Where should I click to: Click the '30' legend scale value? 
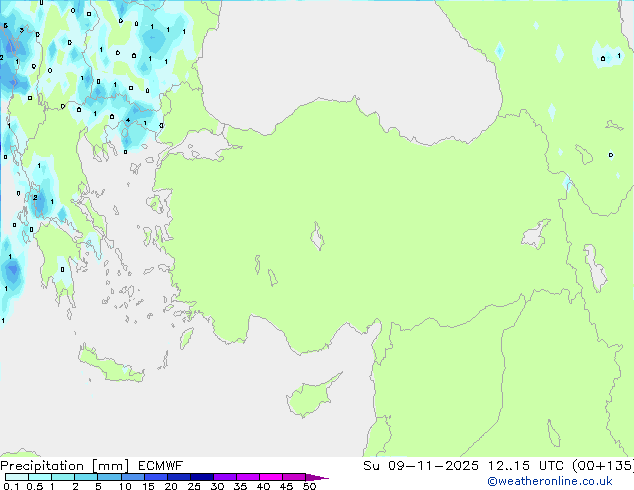click(x=217, y=486)
